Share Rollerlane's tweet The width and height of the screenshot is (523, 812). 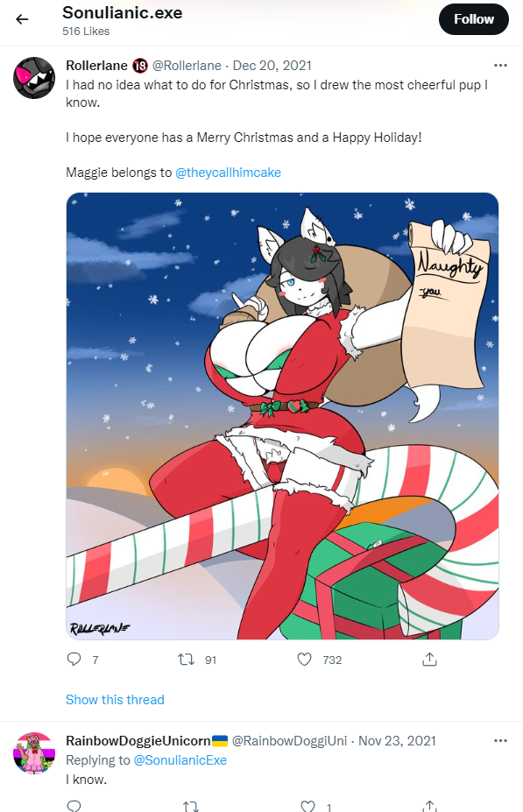[429, 660]
